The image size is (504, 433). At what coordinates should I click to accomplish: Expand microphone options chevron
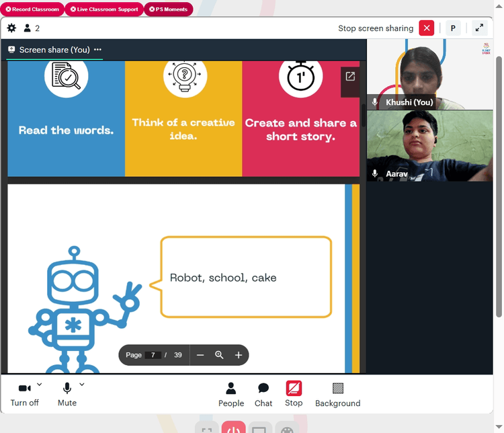point(82,384)
